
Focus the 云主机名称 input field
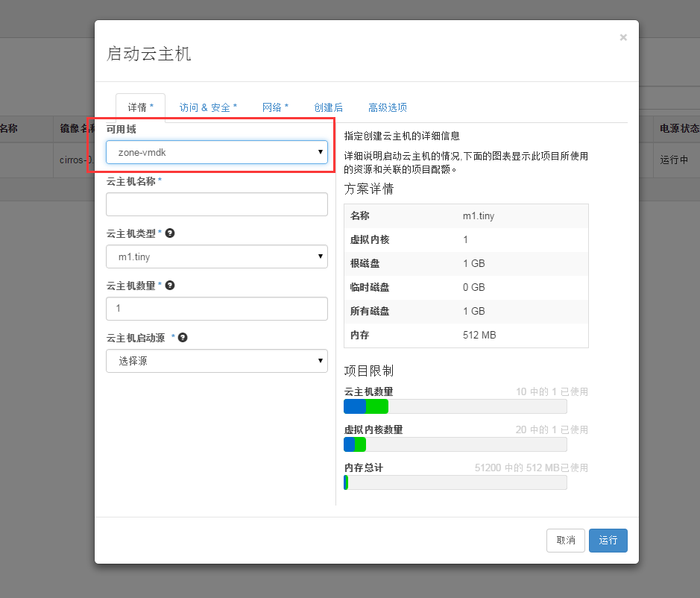coord(216,204)
